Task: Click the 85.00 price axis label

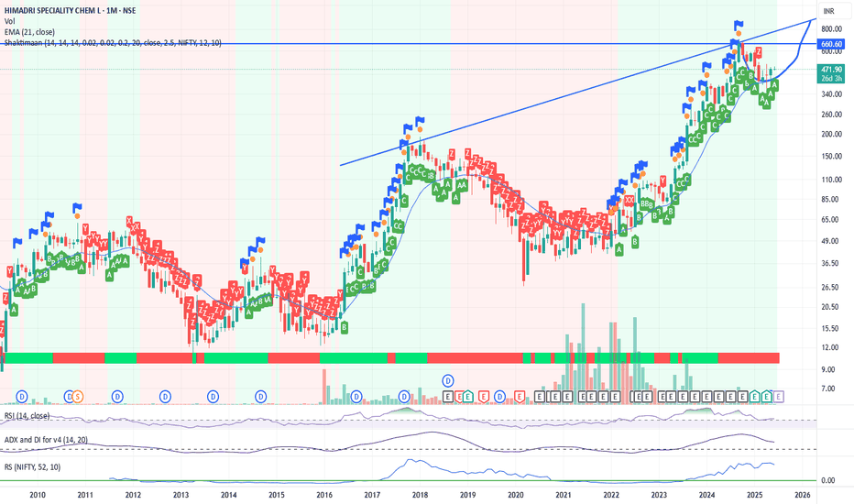Action: pos(830,200)
